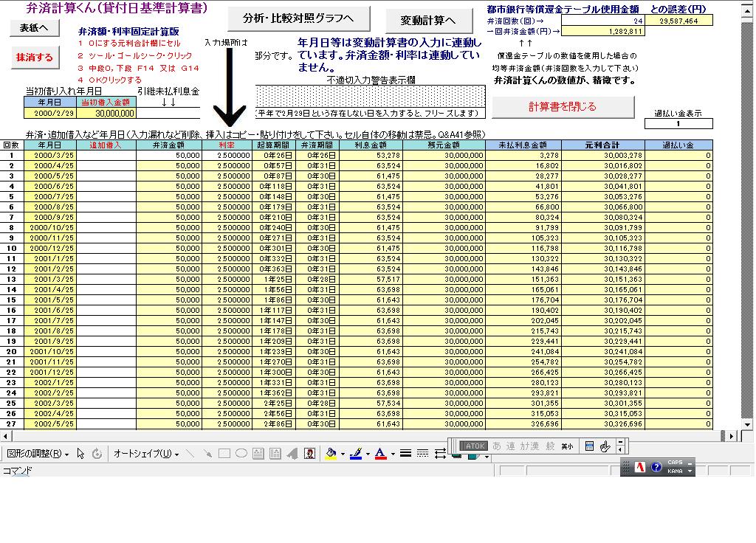The image size is (756, 543).
Task: Click the ATOK 般 dictionary mode
Action: 550,446
